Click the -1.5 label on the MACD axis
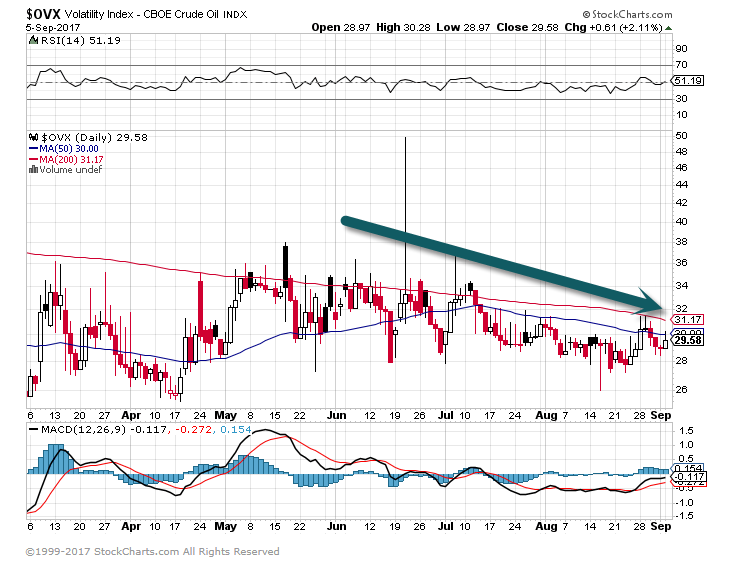This screenshot has width=755, height=586. pyautogui.click(x=684, y=516)
